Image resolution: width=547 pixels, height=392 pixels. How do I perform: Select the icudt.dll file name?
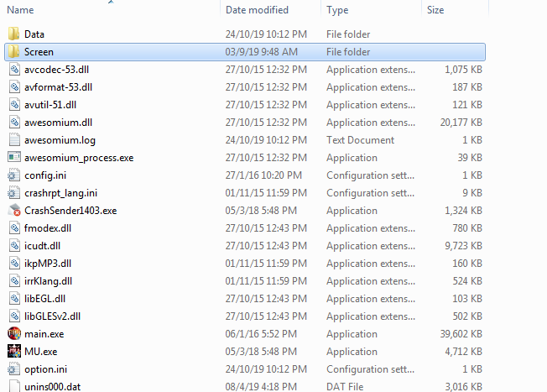click(44, 246)
